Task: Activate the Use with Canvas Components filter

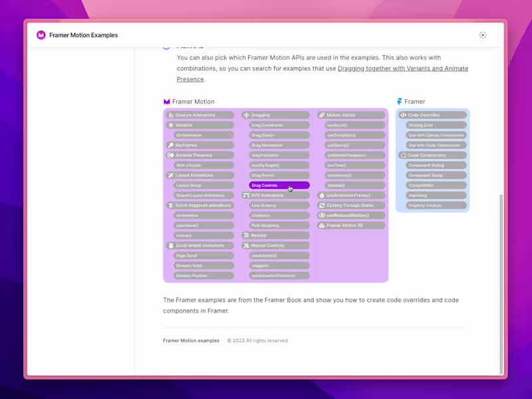Action: [436, 135]
